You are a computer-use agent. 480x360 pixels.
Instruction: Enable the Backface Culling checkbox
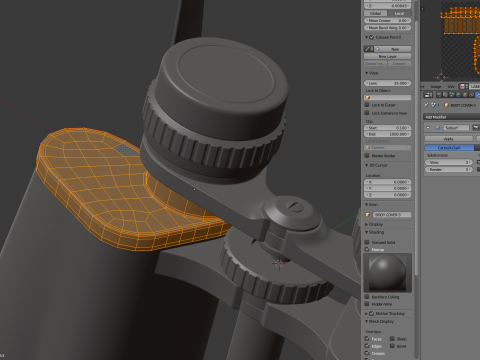pyautogui.click(x=367, y=297)
